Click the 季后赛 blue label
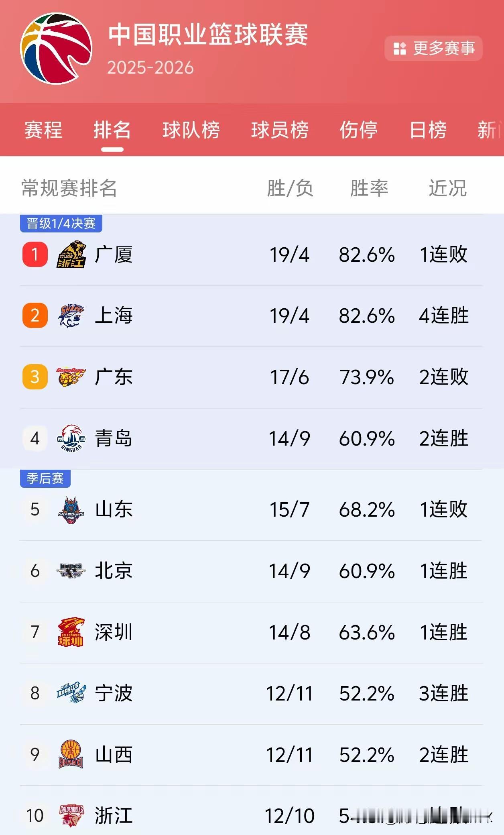The height and width of the screenshot is (835, 504). (x=45, y=479)
